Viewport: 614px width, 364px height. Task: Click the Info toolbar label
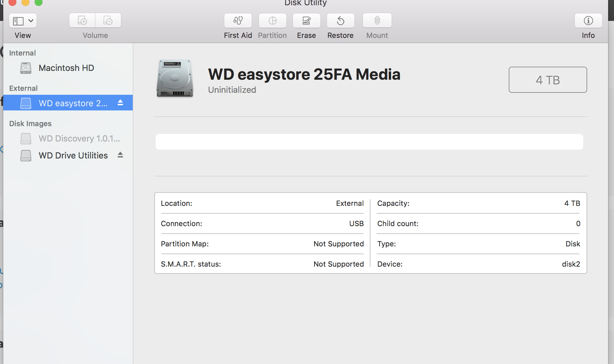(588, 35)
